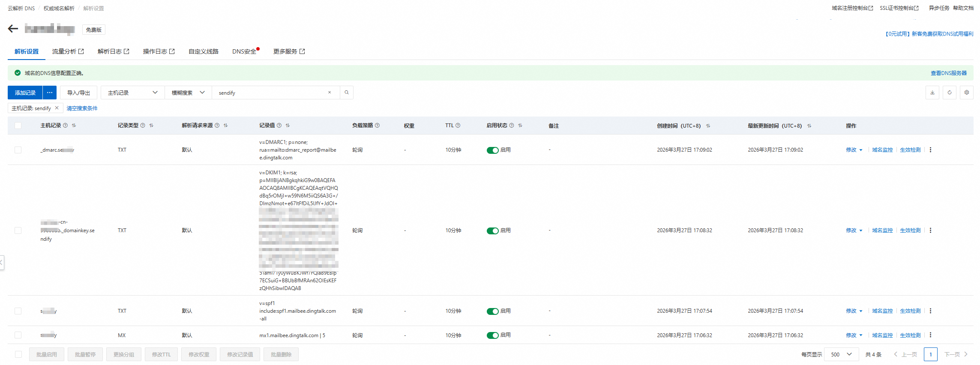
Task: Expand 修改 dropdown for domainkey record
Action: [861, 230]
